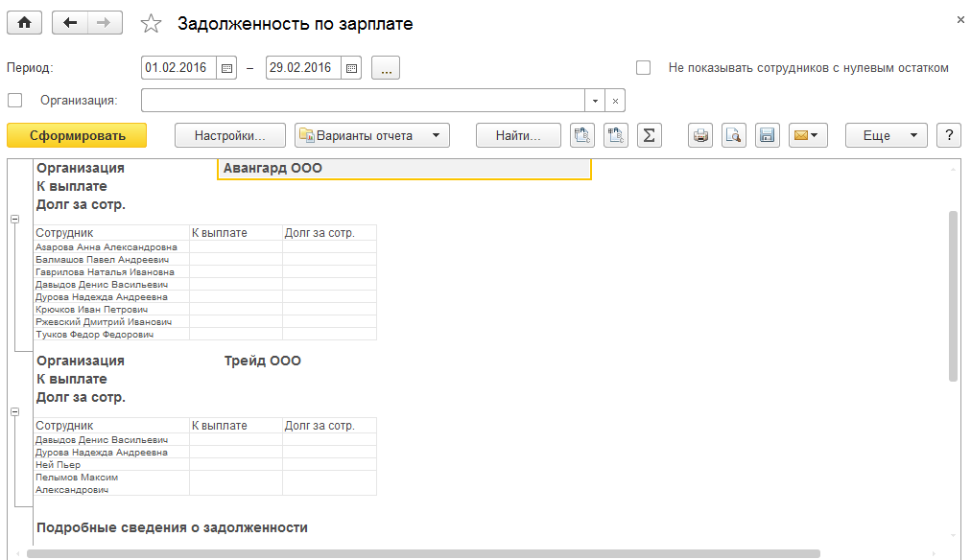The height and width of the screenshot is (560, 971).
Task: Open print preview
Action: click(734, 135)
